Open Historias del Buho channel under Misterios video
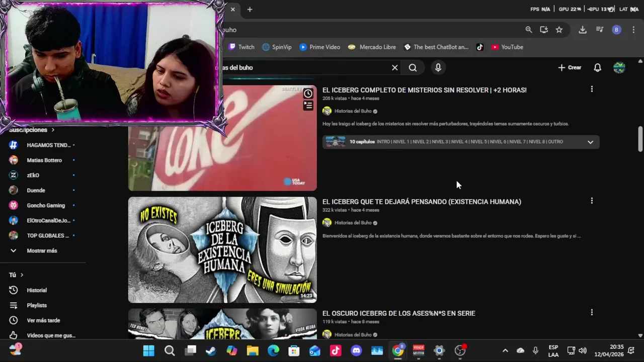Image resolution: width=644 pixels, height=362 pixels. tap(353, 111)
